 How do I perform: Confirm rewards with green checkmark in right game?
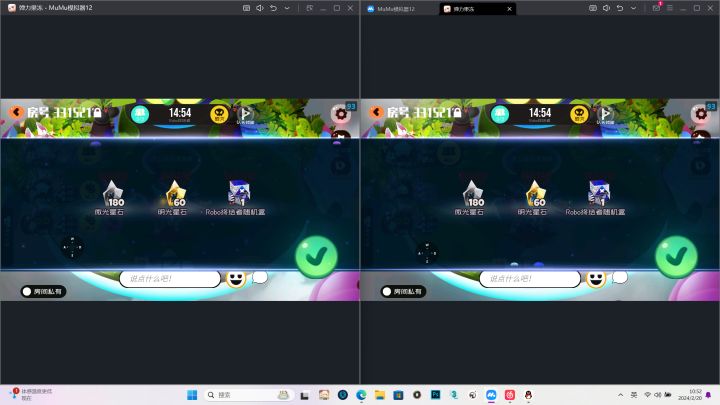(676, 256)
